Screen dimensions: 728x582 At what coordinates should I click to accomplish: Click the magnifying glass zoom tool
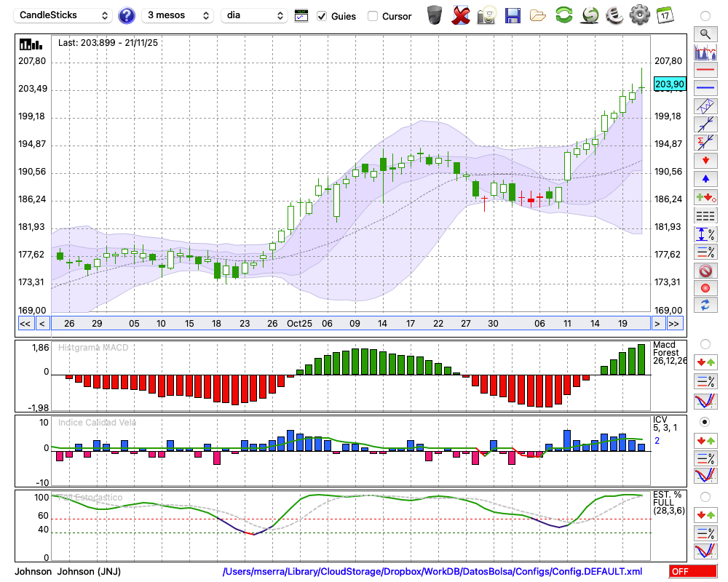click(705, 33)
